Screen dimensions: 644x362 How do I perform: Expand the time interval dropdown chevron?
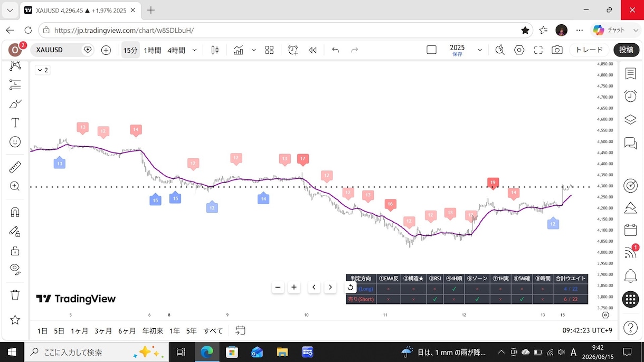(x=195, y=50)
